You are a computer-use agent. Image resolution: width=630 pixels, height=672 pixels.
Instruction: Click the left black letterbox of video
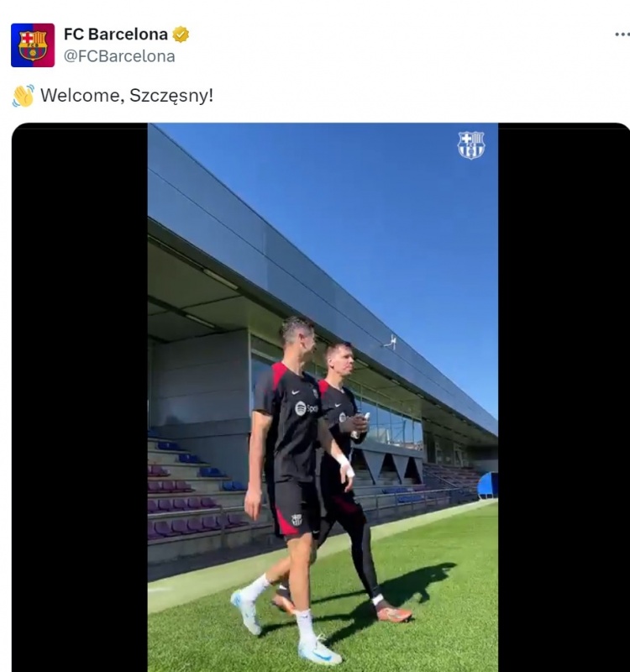(80, 397)
